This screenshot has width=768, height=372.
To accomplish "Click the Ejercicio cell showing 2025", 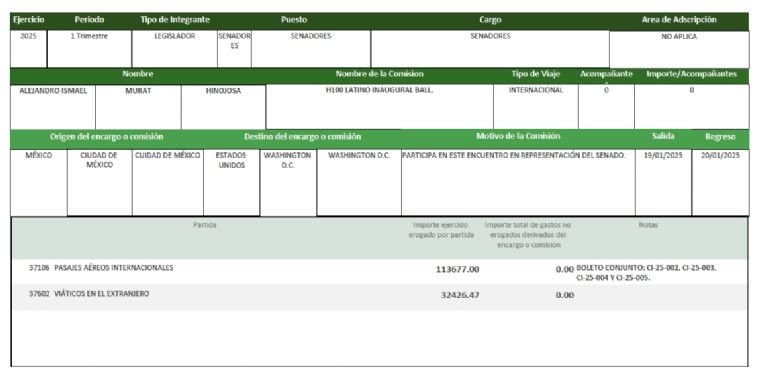I will [x=28, y=49].
